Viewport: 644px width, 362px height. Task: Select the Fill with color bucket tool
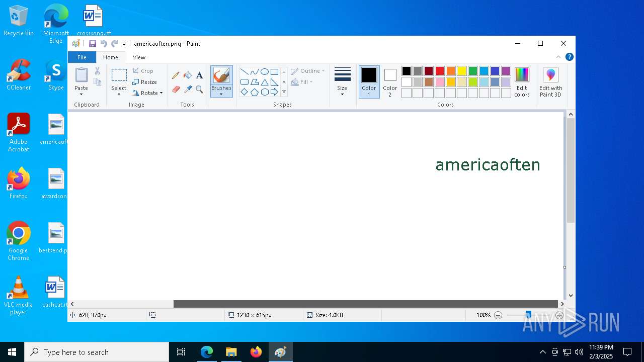[188, 75]
